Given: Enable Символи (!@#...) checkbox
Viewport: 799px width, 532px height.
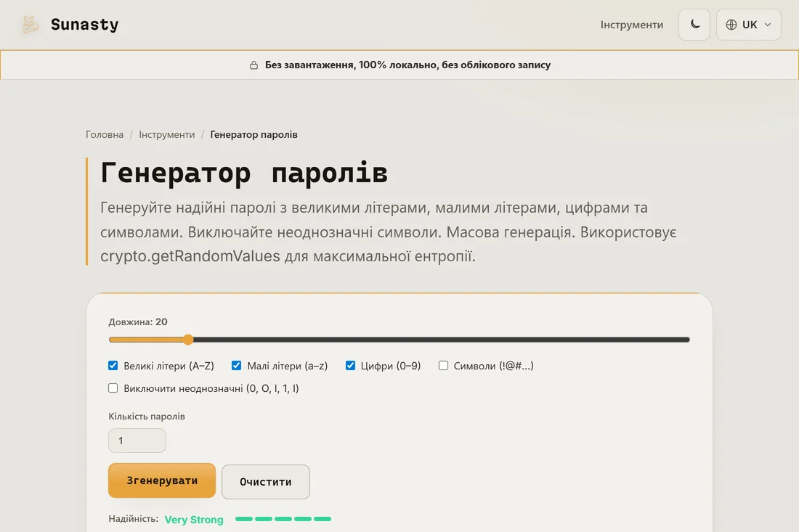Looking at the screenshot, I should pyautogui.click(x=443, y=366).
